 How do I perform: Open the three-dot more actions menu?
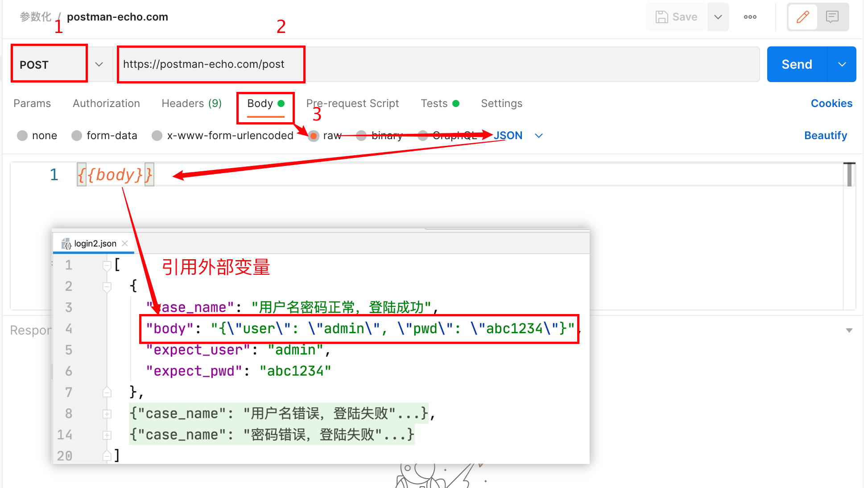pyautogui.click(x=750, y=17)
